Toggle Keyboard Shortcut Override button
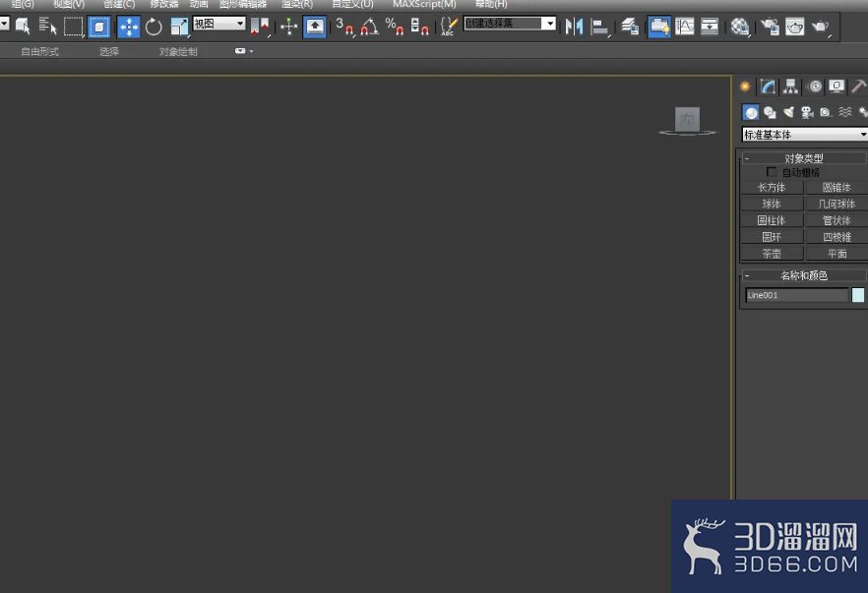 click(x=315, y=27)
